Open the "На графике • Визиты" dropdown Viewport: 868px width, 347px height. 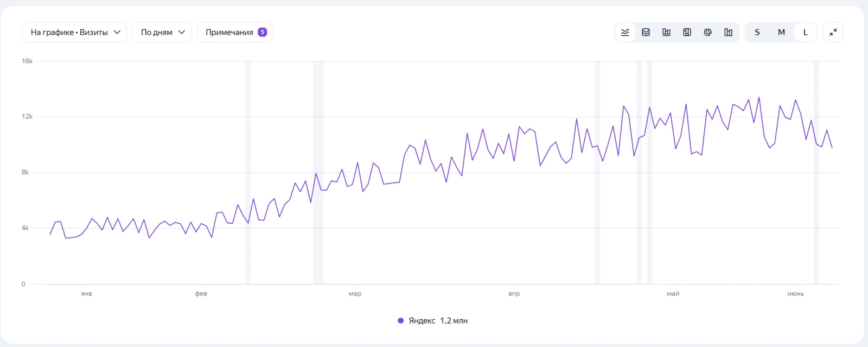point(74,32)
